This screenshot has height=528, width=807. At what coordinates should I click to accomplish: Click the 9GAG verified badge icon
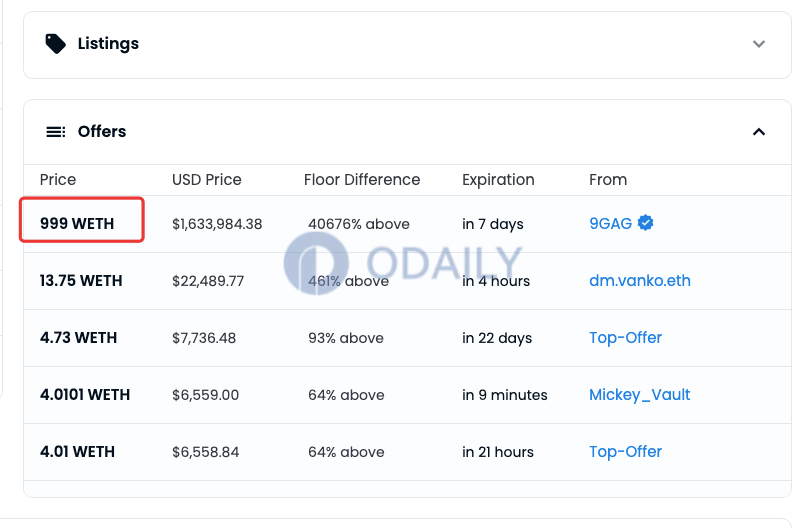645,223
